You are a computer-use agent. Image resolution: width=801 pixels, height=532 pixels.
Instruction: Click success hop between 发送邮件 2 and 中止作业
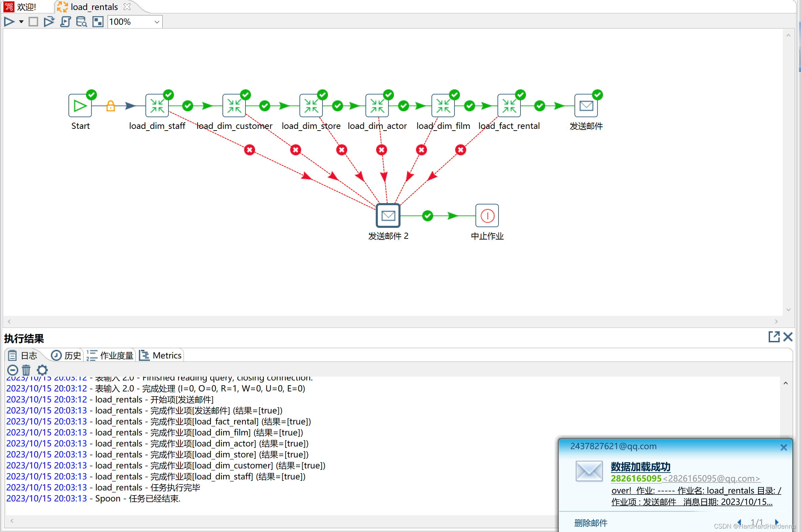tap(428, 216)
